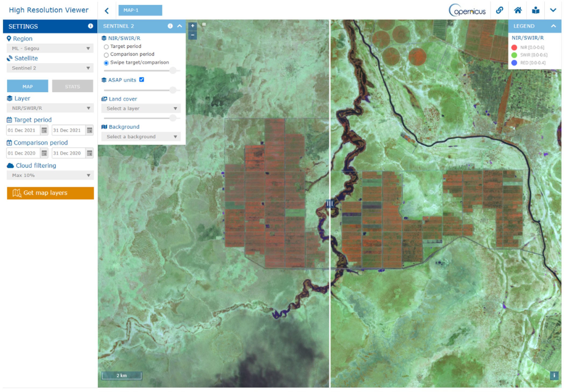Click the Settings info icon
The height and width of the screenshot is (392, 564).
[90, 26]
